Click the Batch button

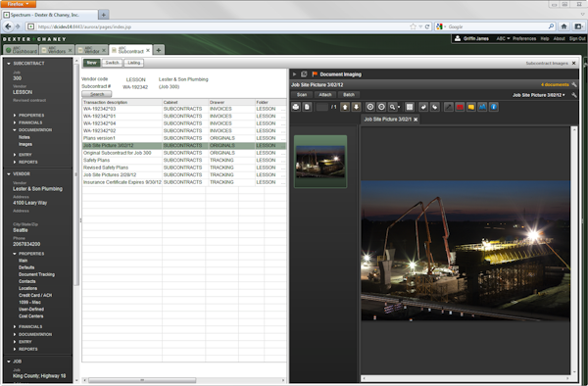[349, 95]
